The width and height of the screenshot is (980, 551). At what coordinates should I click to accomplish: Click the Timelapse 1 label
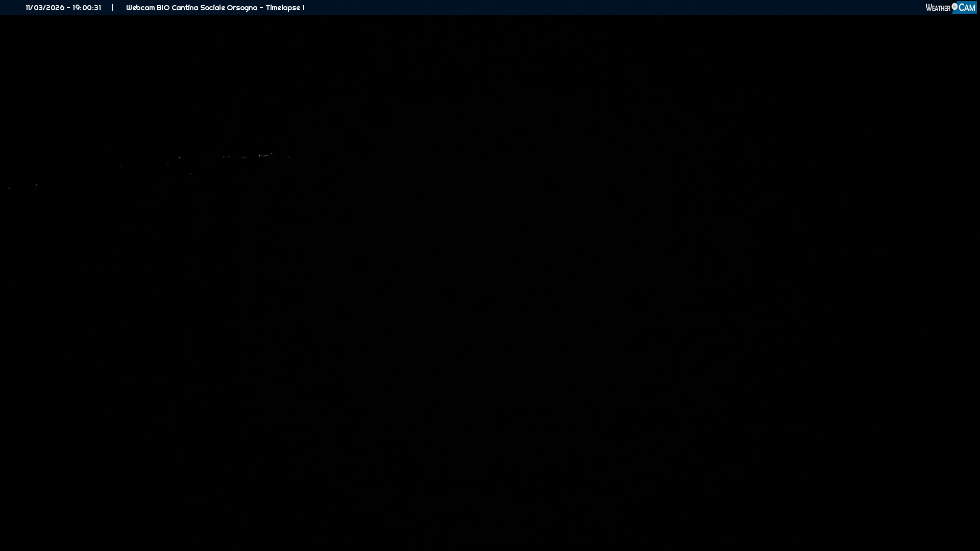click(x=285, y=8)
